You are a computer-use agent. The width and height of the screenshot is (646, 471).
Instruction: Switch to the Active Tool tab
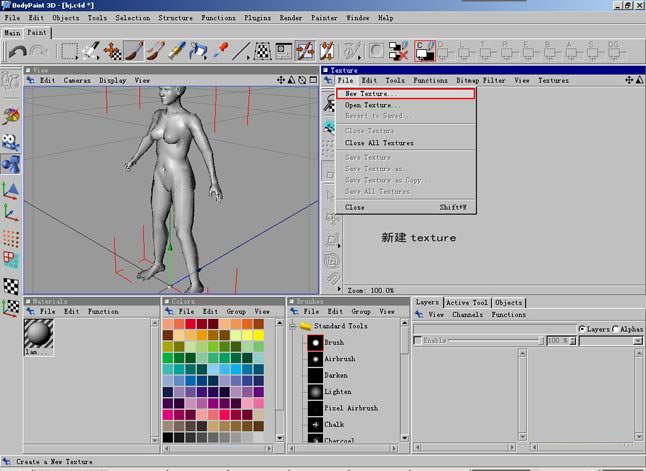467,302
